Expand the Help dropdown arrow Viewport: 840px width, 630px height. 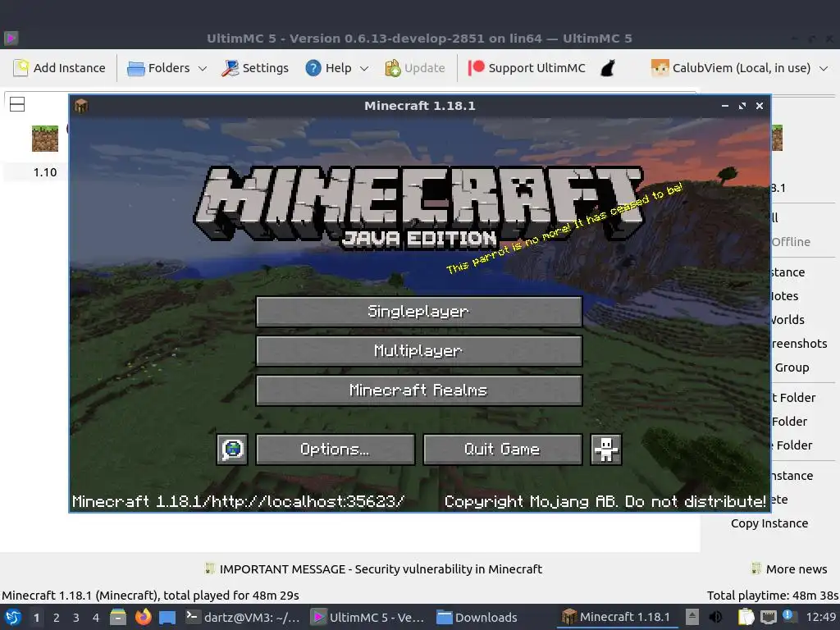364,69
